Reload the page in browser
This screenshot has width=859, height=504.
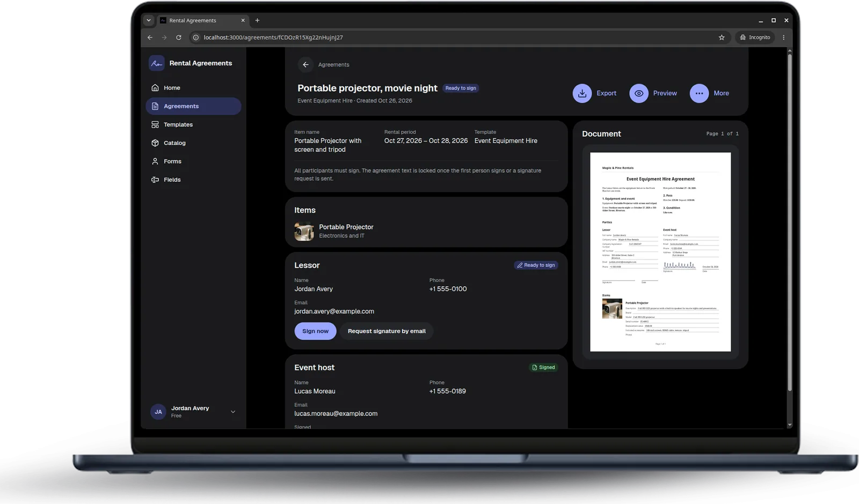click(x=179, y=38)
